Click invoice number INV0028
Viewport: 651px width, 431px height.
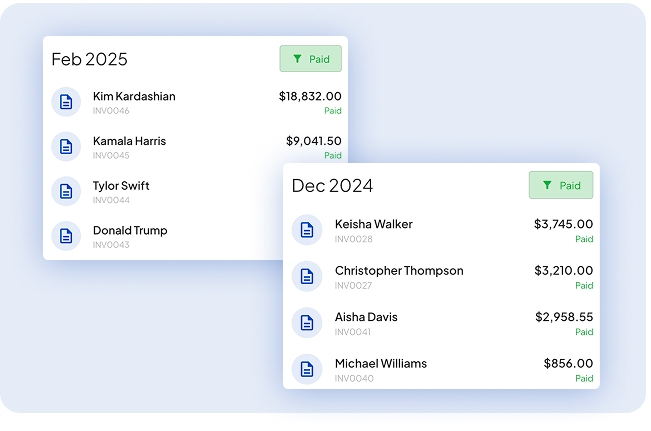point(354,239)
